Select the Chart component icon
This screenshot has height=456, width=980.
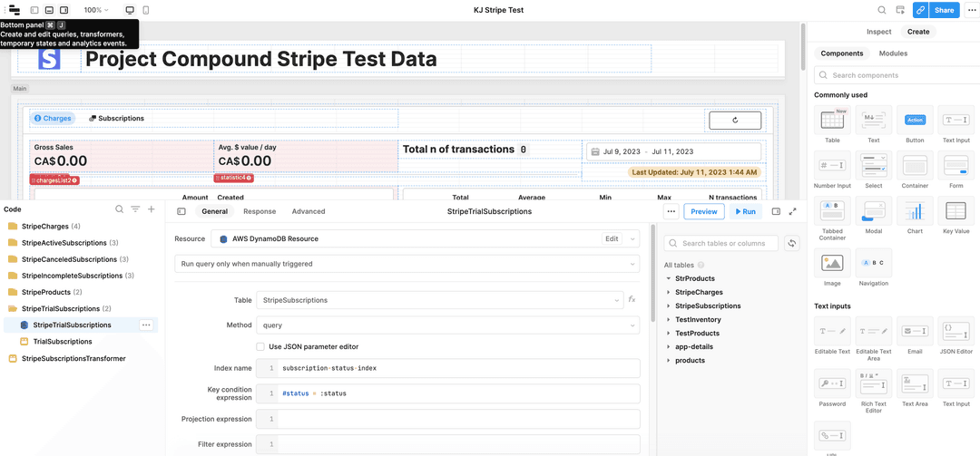(x=915, y=211)
